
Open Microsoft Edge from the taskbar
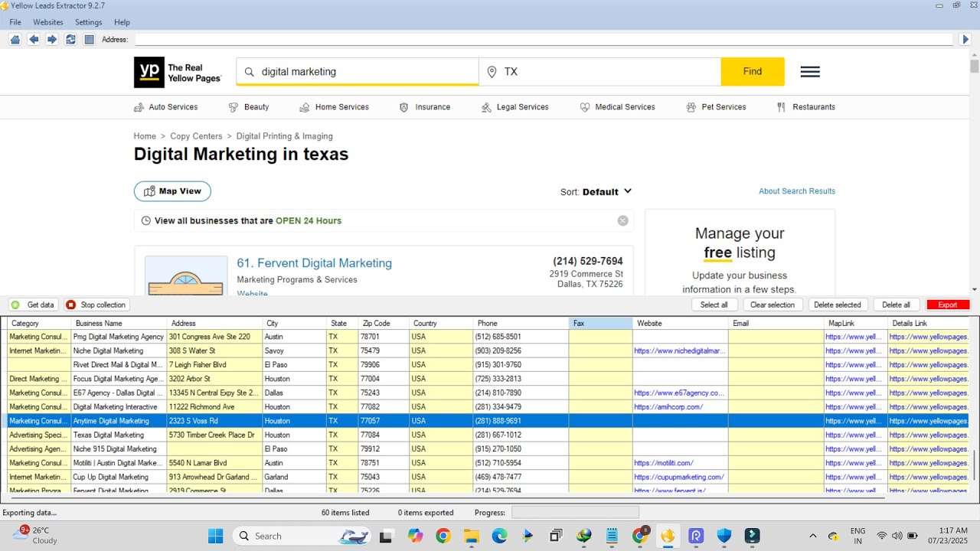tap(499, 536)
